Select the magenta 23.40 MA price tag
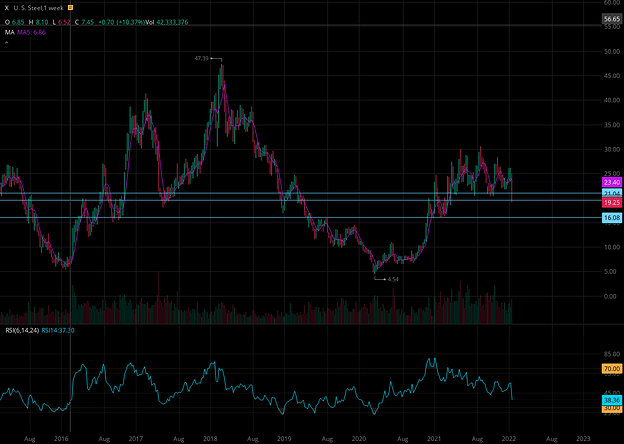 (612, 182)
